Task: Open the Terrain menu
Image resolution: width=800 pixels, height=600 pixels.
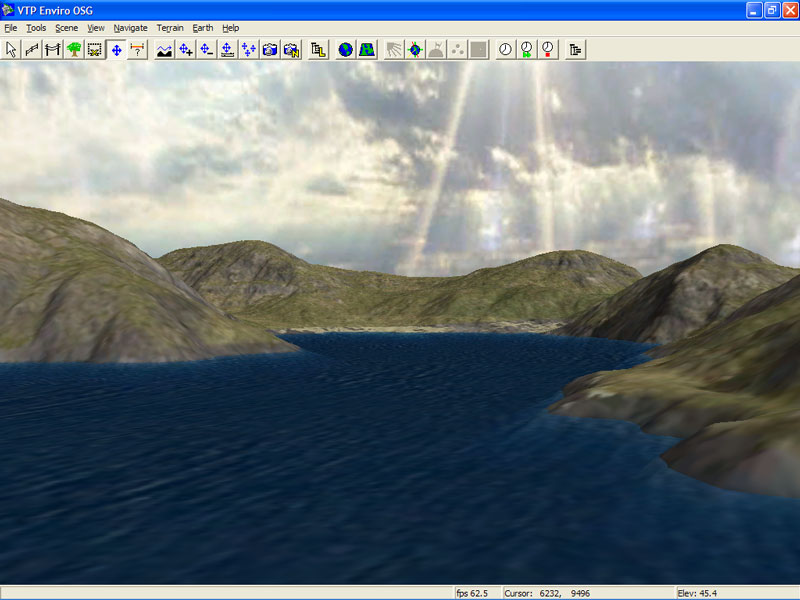Action: (x=170, y=28)
